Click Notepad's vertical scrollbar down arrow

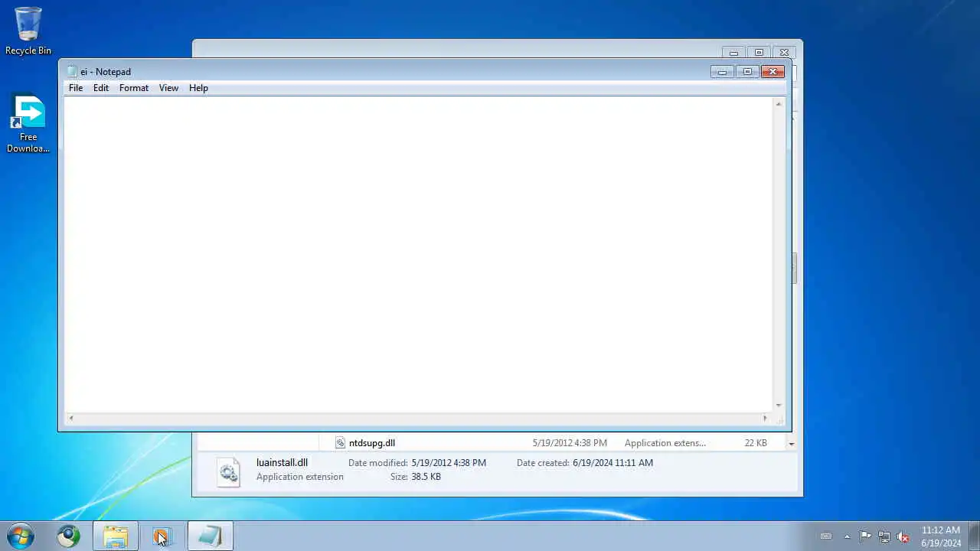click(779, 406)
